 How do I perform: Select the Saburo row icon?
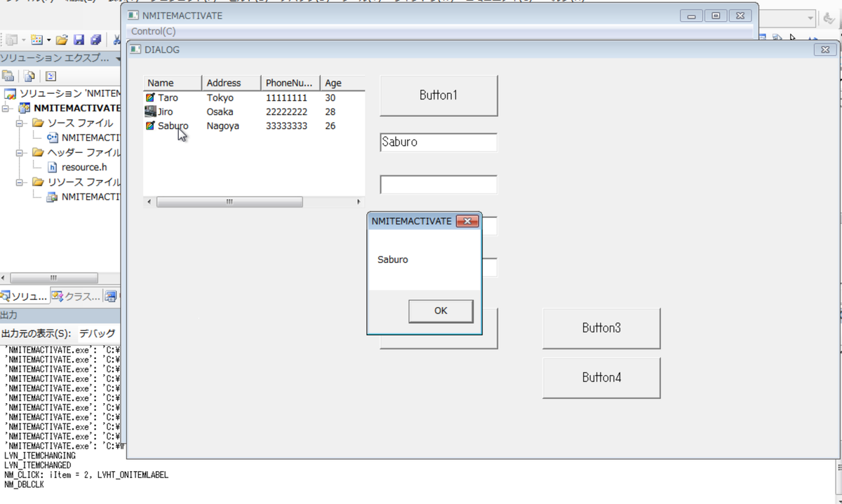[150, 125]
